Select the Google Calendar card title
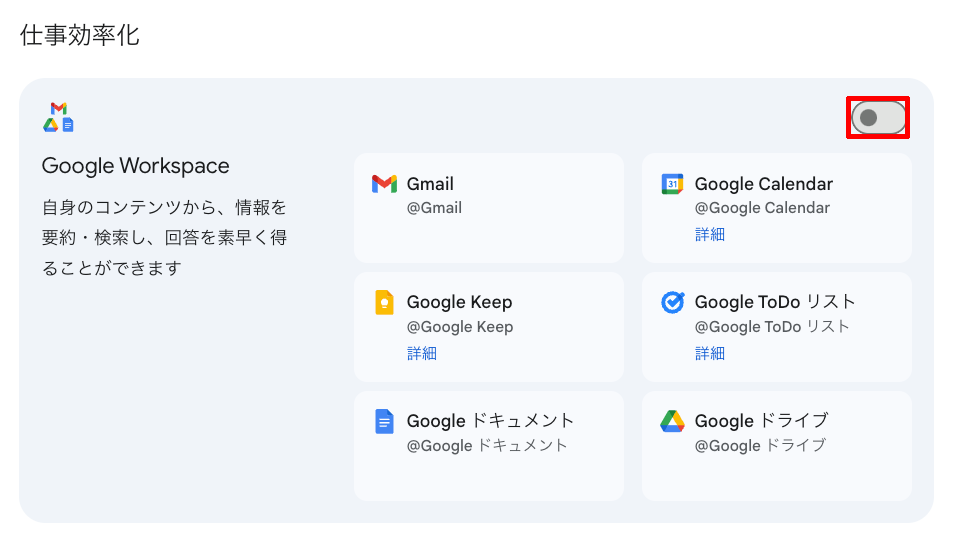The height and width of the screenshot is (543, 957). point(763,184)
